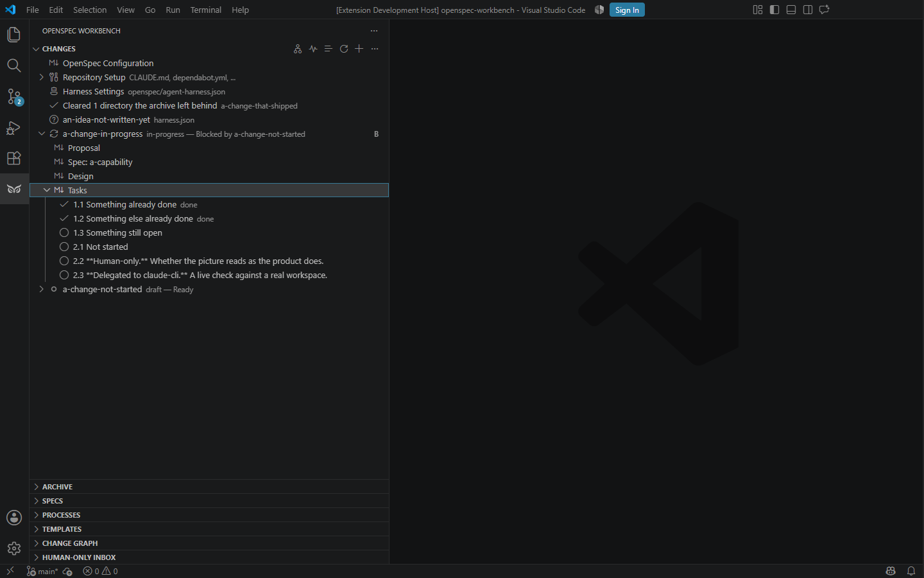
Task: Open the chat icon in title bar
Action: pyautogui.click(x=825, y=10)
